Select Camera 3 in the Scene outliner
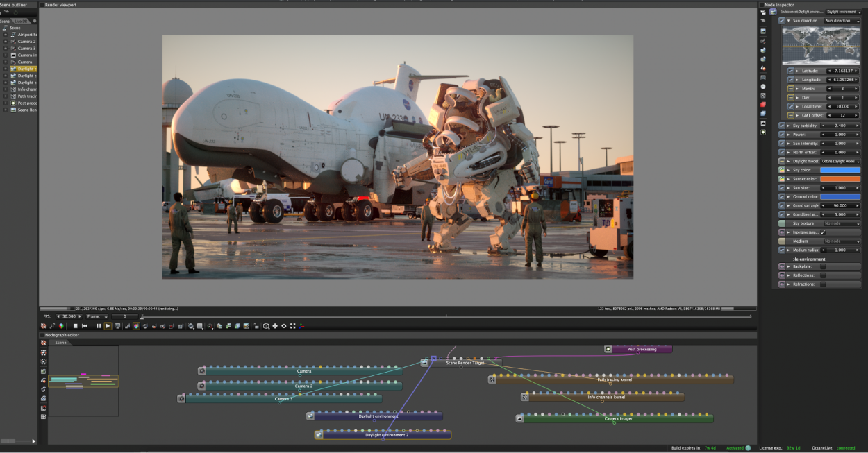 coord(26,49)
